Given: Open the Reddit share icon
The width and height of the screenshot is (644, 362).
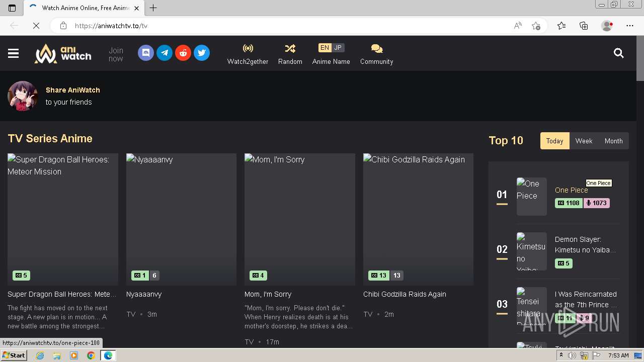Looking at the screenshot, I should click(x=183, y=53).
